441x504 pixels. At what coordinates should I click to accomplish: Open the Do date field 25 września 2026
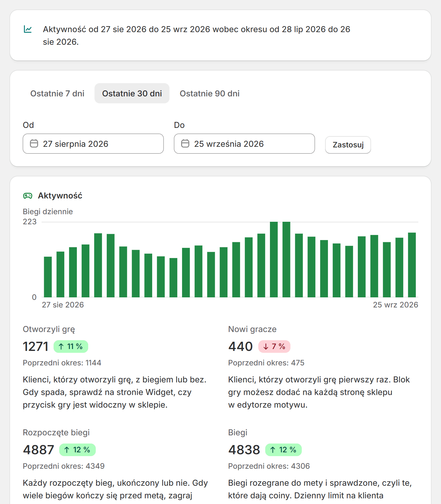[x=244, y=144]
